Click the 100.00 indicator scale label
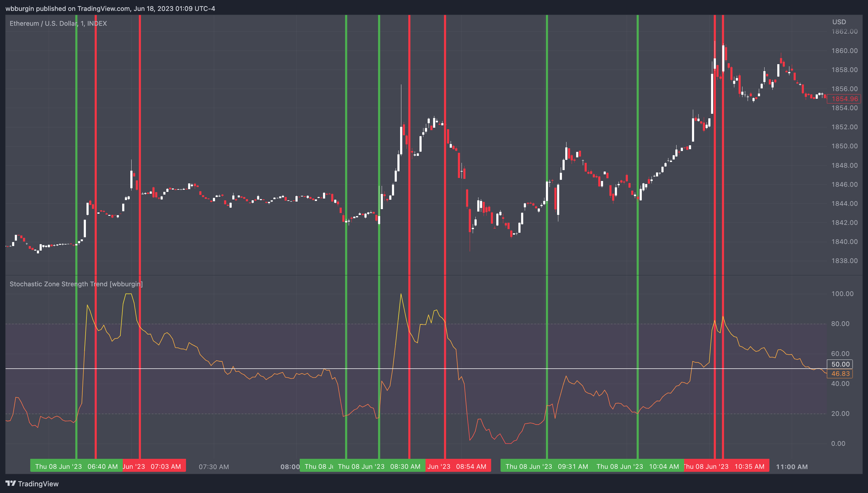Screen dimensions: 868x493 (x=842, y=294)
